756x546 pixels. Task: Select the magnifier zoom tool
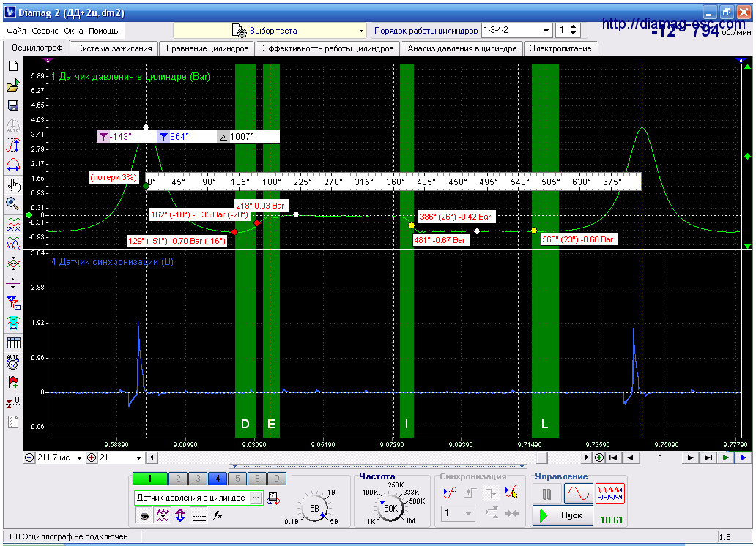click(x=13, y=203)
